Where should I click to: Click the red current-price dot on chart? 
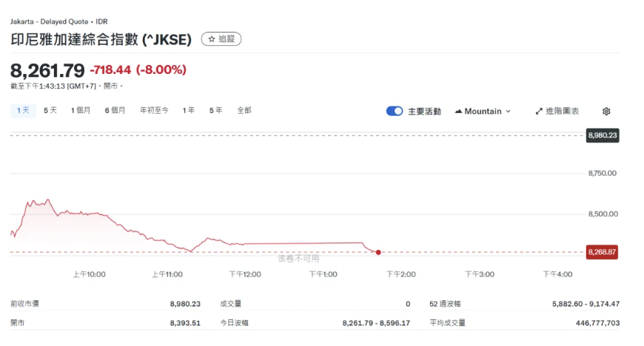pyautogui.click(x=378, y=252)
